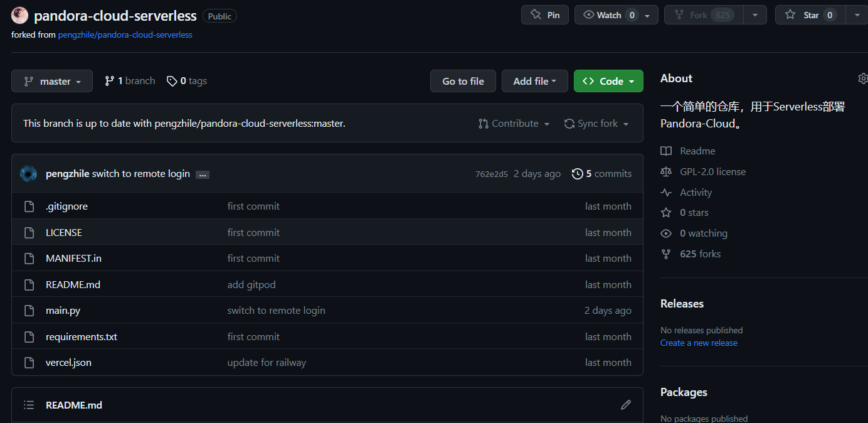Viewport: 868px width, 423px height.
Task: Open the Add file menu
Action: [x=534, y=81]
